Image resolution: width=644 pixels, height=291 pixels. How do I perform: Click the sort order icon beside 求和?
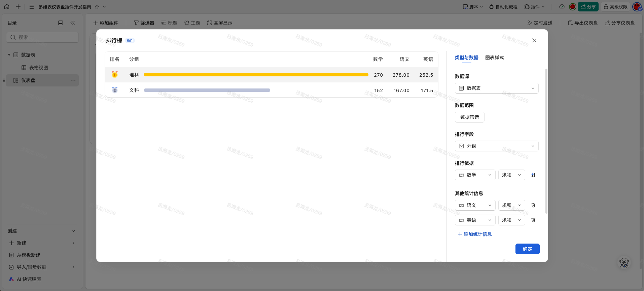(x=533, y=175)
